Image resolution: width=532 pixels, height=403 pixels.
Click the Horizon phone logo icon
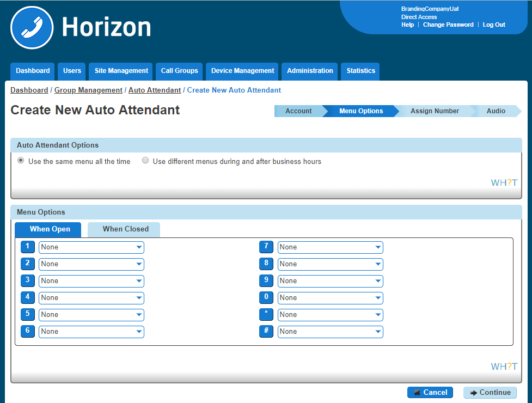[32, 27]
